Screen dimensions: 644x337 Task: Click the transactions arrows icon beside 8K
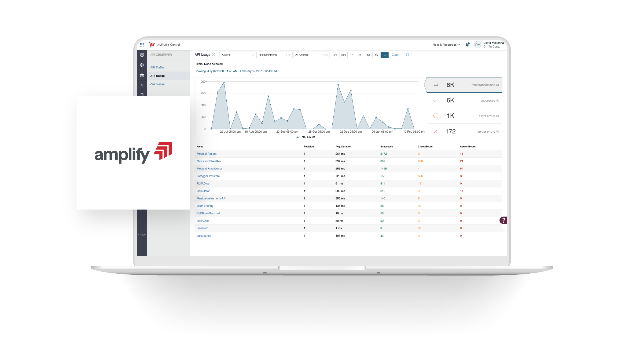pyautogui.click(x=436, y=85)
